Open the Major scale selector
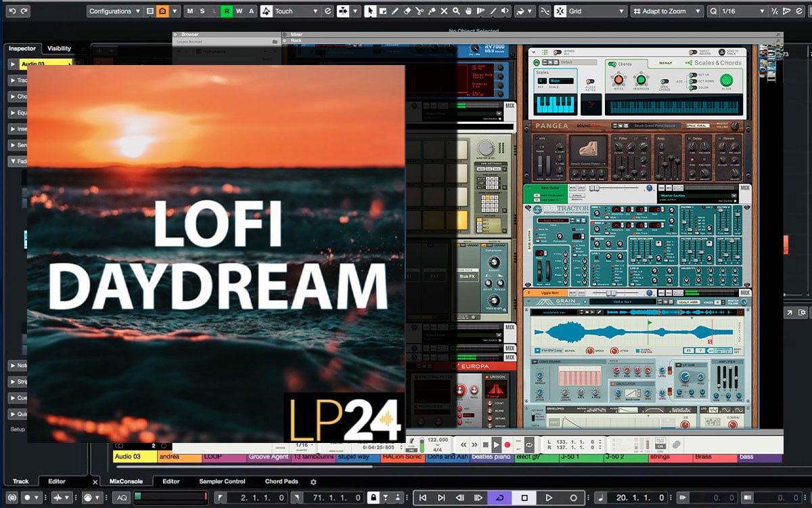Viewport: 812px width, 508px height. point(561,81)
